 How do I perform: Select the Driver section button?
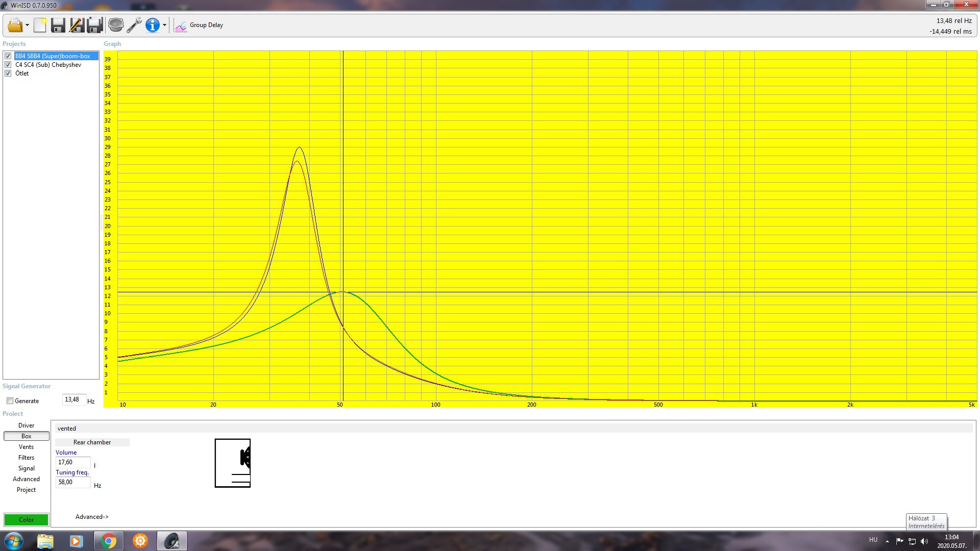26,425
